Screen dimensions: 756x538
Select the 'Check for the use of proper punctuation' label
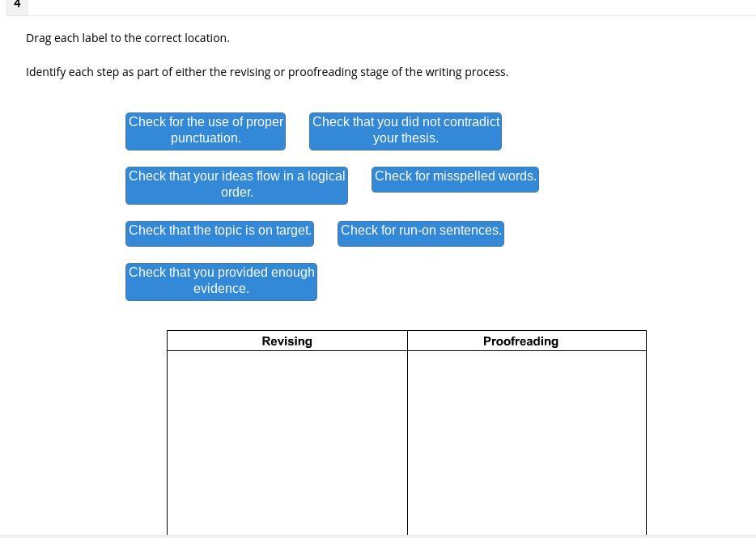click(x=206, y=131)
